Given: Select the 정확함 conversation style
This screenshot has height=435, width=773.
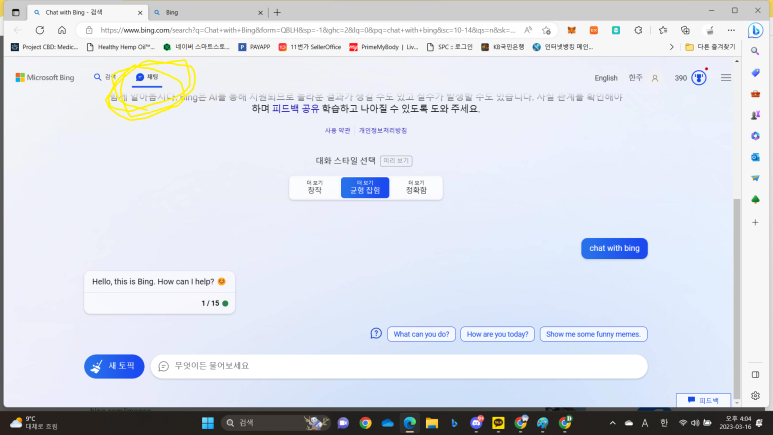Looking at the screenshot, I should pyautogui.click(x=416, y=187).
